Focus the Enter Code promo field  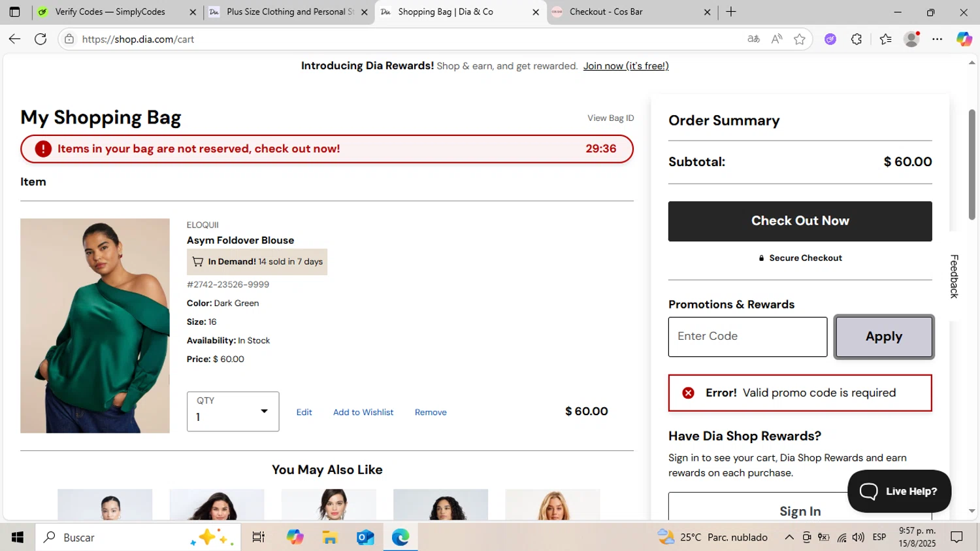747,337
